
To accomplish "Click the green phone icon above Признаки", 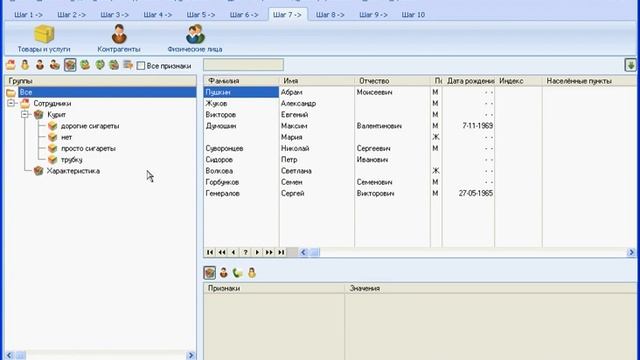I will click(238, 273).
